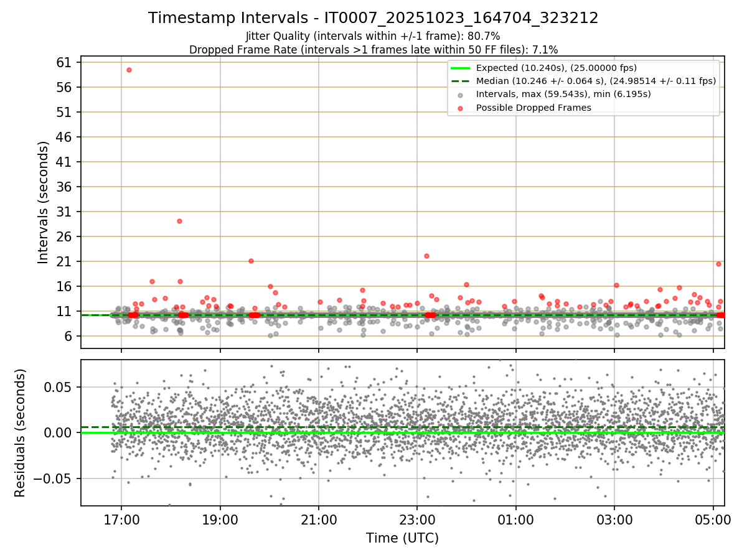Click the 36 tick label on the intervals axis
This screenshot has width=747, height=560.
pos(65,187)
